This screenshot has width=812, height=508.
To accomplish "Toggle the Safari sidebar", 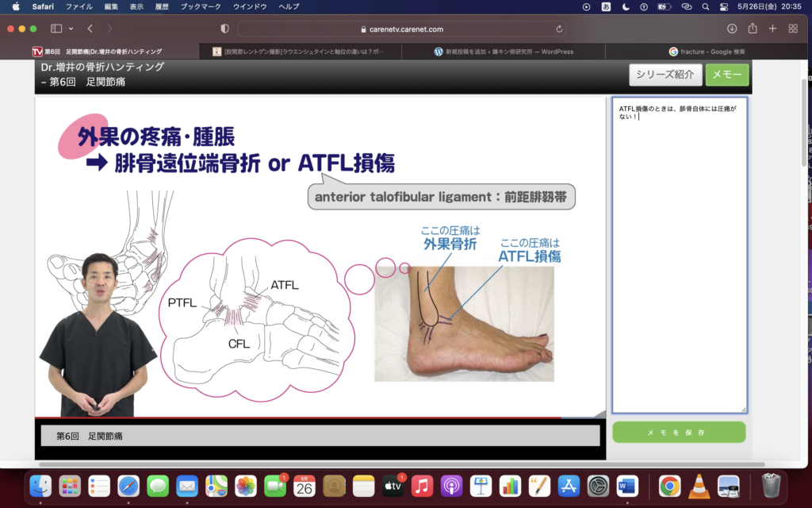I will [56, 29].
